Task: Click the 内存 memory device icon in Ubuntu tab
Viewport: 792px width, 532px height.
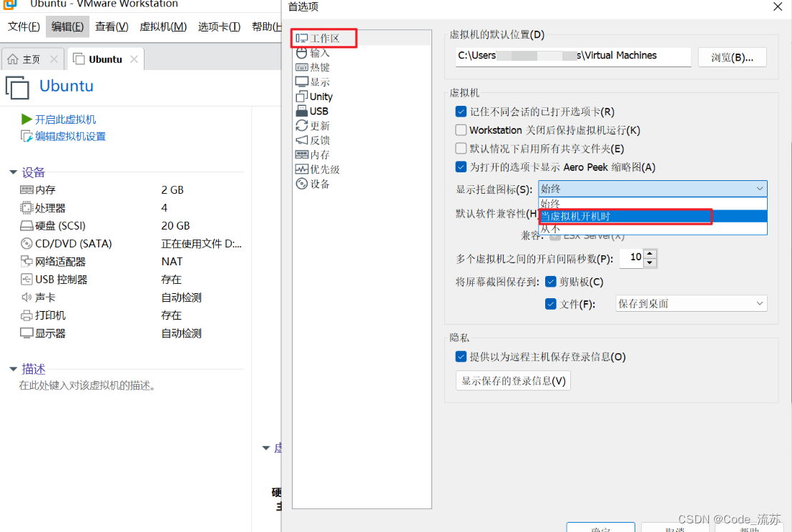Action: tap(26, 189)
